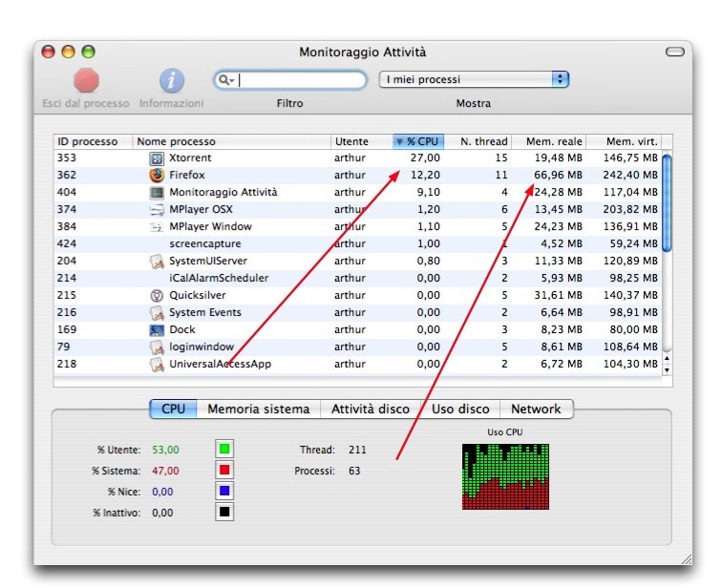Click the Thread count 211

(357, 450)
